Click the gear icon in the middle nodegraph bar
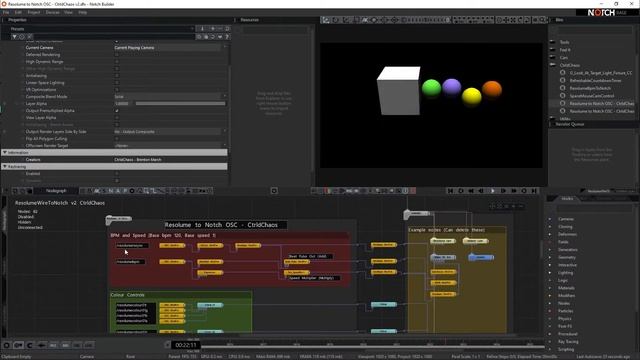Image resolution: width=640 pixels, height=360 pixels. click(274, 191)
